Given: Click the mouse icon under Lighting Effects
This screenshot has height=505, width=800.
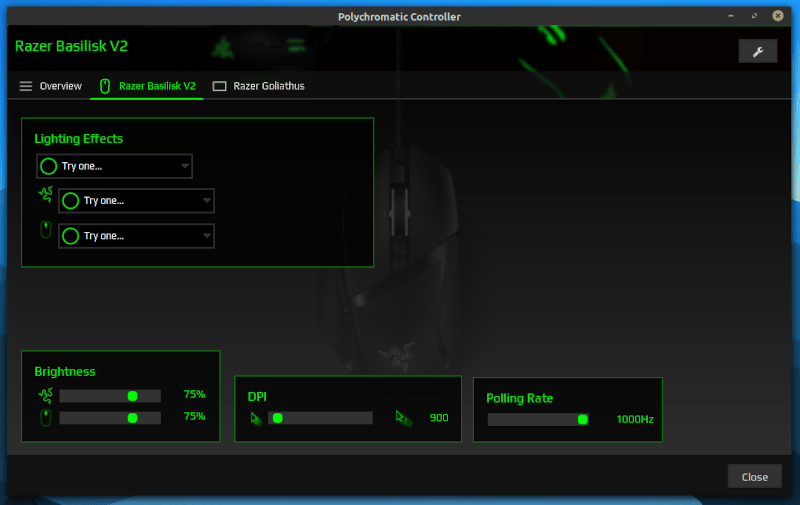Looking at the screenshot, I should [45, 231].
